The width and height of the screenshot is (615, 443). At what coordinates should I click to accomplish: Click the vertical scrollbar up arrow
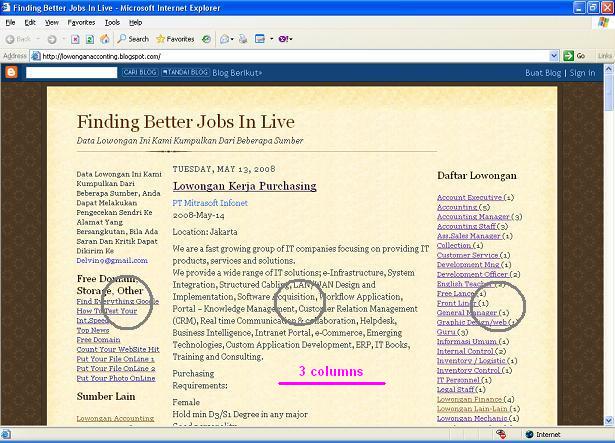(609, 69)
